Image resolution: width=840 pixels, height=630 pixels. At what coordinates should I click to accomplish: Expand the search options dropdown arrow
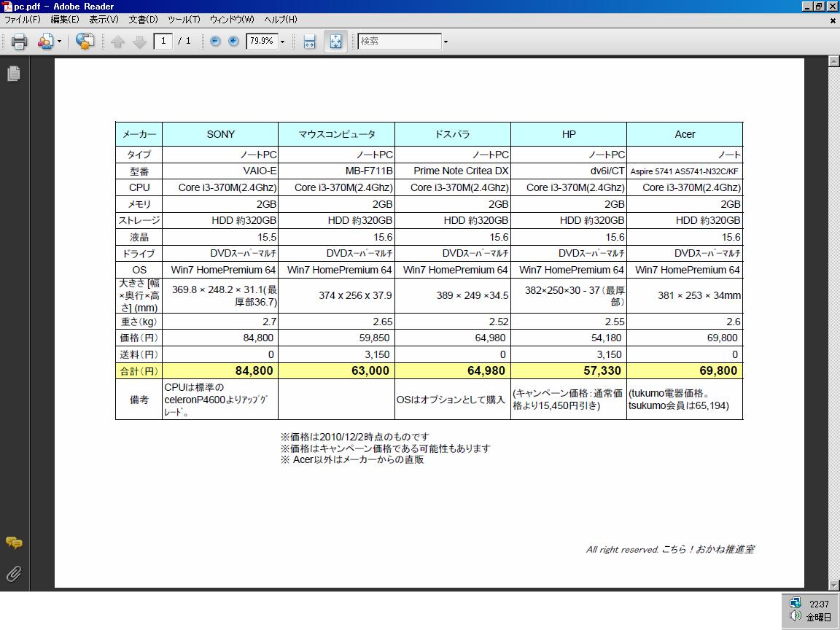pos(446,42)
